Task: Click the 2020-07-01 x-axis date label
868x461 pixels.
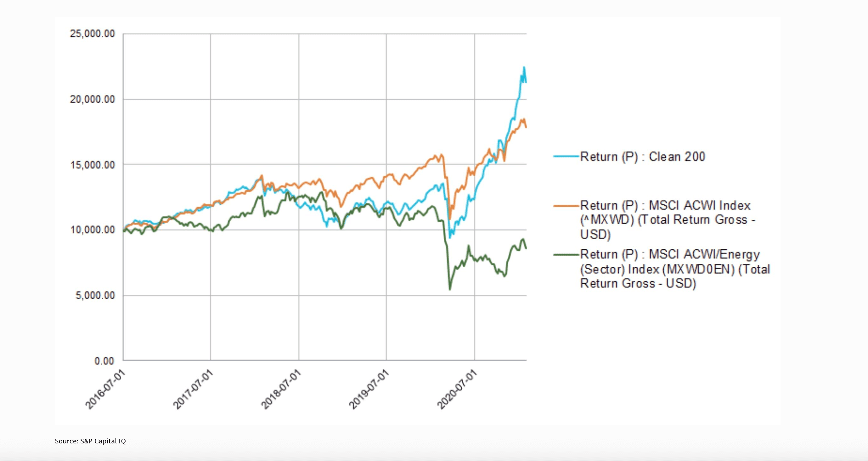Action: pyautogui.click(x=457, y=389)
